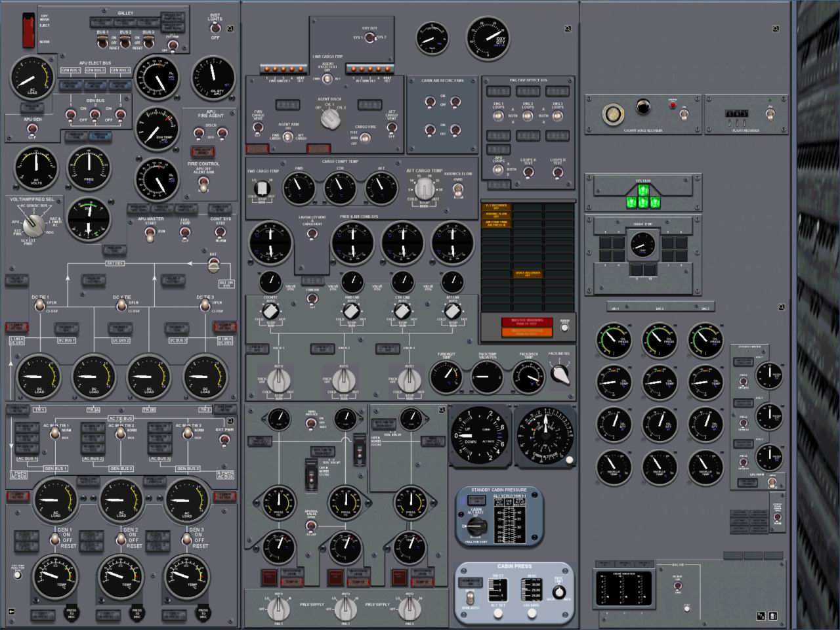Click the fuel pump icon at the bottom right
840x630 pixels.
(x=772, y=616)
